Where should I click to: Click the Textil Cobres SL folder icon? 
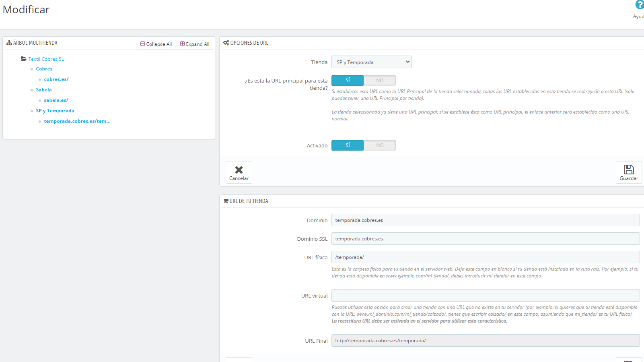coord(24,59)
